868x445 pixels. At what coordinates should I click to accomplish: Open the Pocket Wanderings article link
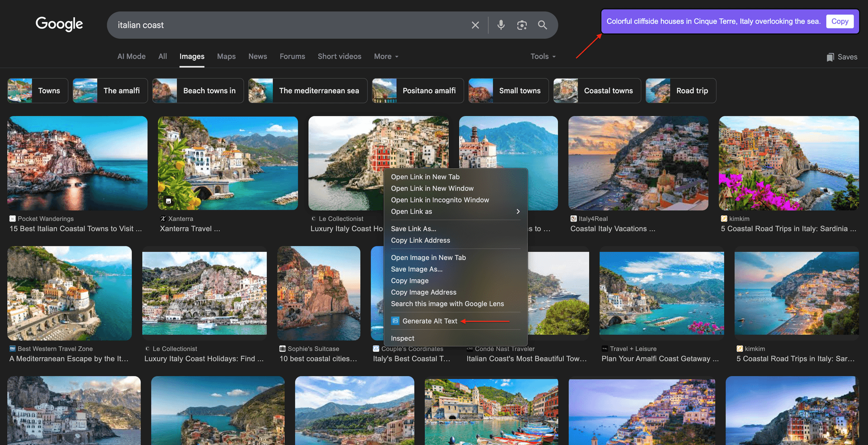pyautogui.click(x=75, y=228)
